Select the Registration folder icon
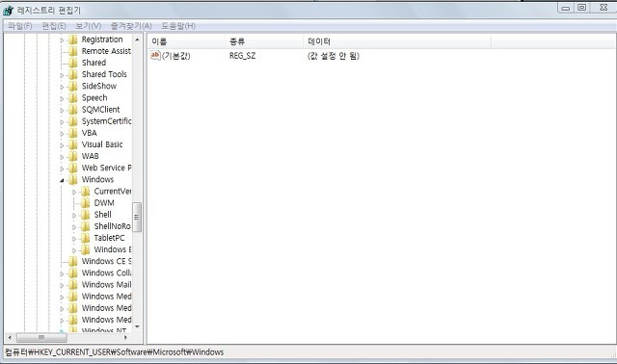Image resolution: width=617 pixels, height=364 pixels. tap(73, 39)
